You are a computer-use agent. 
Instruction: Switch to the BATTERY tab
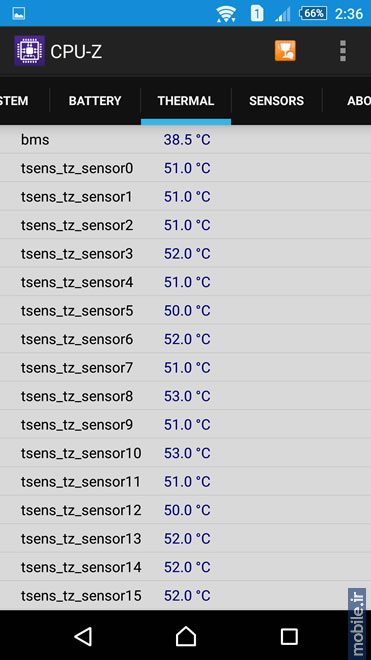(x=95, y=101)
